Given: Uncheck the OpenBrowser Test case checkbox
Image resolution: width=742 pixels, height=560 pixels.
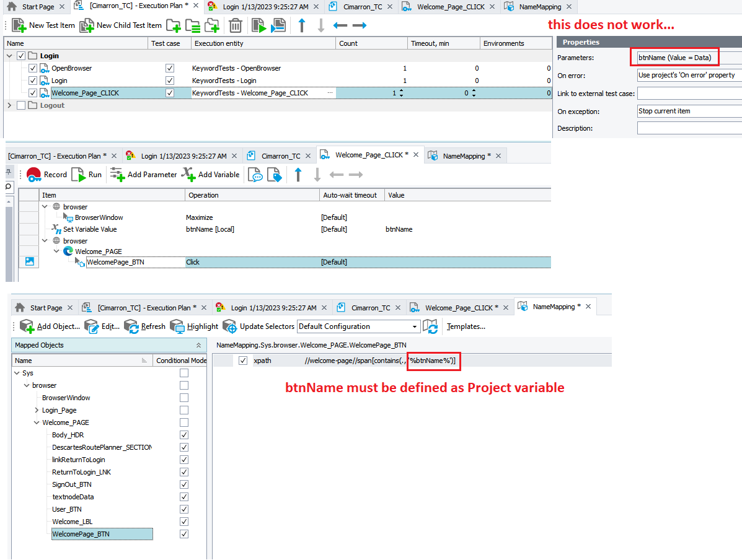Looking at the screenshot, I should coord(170,68).
